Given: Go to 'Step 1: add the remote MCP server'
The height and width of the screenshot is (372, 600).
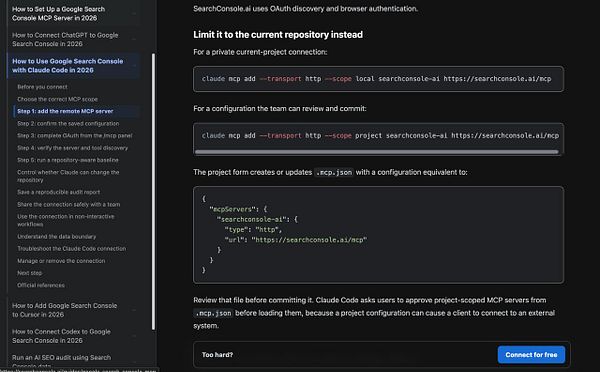Looking at the screenshot, I should coord(65,111).
